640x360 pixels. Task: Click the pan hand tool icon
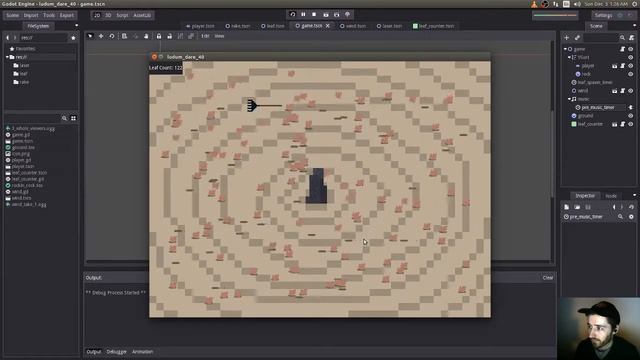(146, 36)
